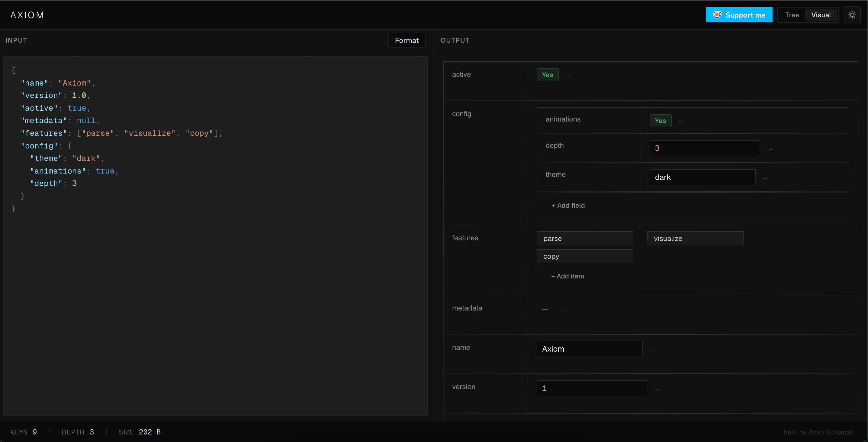
Task: Click the AXIOM logo
Action: (27, 15)
